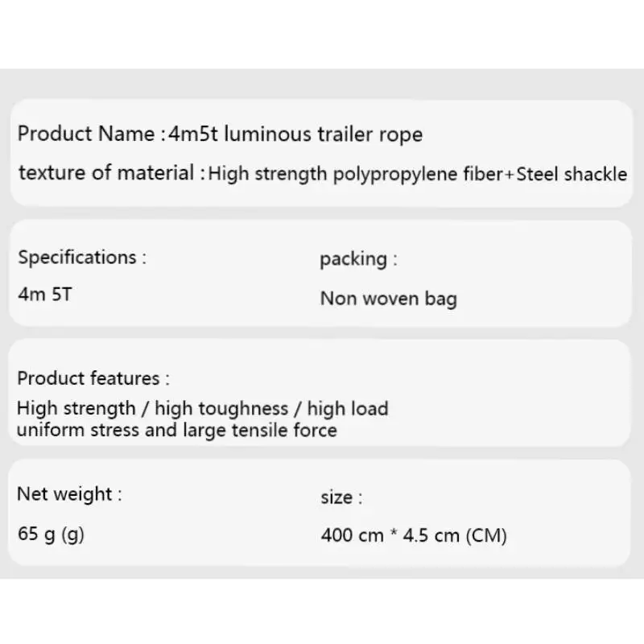Click High strength polypropylene fiber text

[x=356, y=174]
